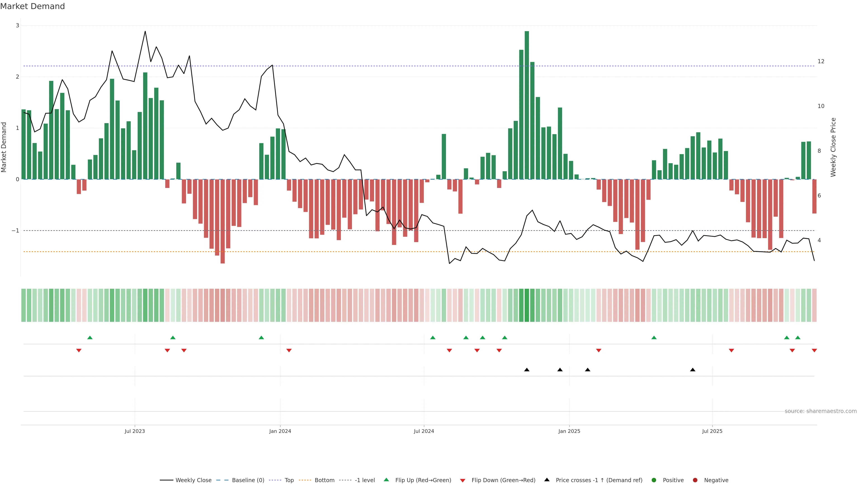Click the dark red Negative legend dot
This screenshot has width=868, height=488.
point(695,480)
